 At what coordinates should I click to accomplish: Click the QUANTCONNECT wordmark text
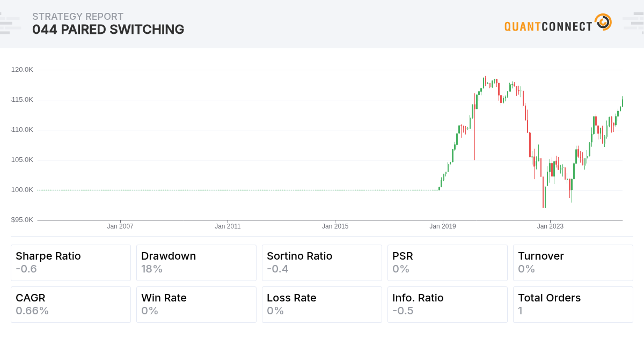coord(548,26)
